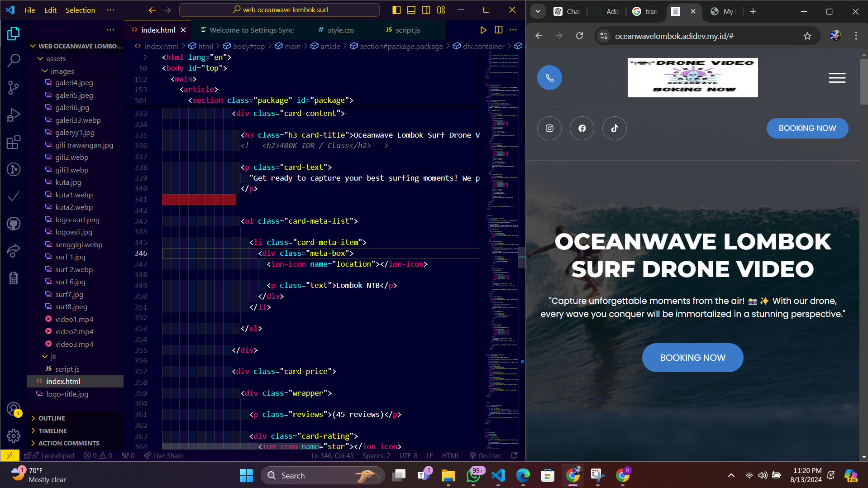Click the Instagram icon on webpage

point(549,129)
